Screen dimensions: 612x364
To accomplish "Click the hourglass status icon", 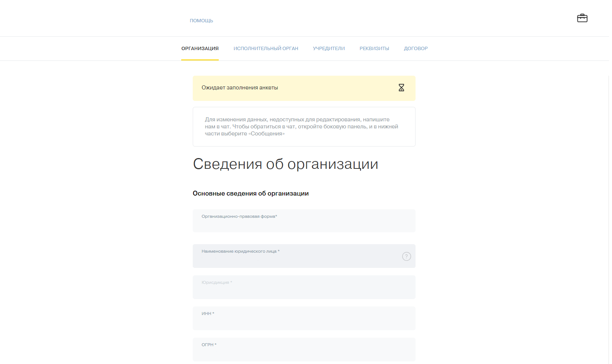I will click(401, 88).
